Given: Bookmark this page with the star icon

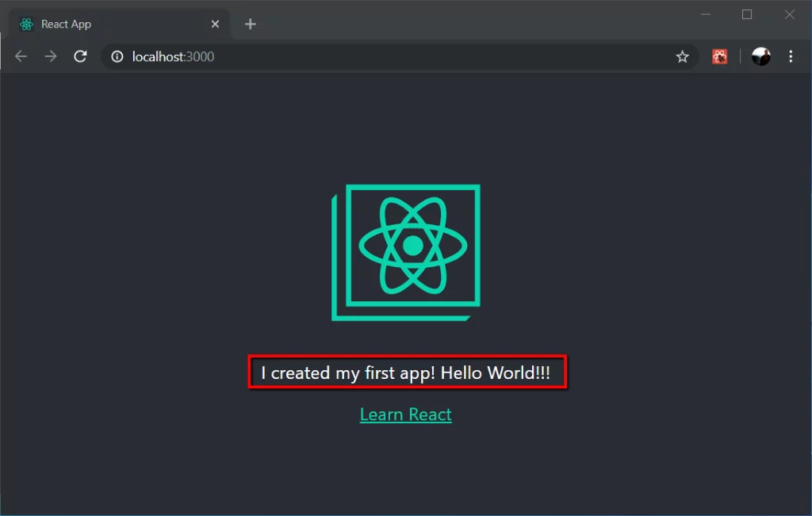Looking at the screenshot, I should click(683, 56).
